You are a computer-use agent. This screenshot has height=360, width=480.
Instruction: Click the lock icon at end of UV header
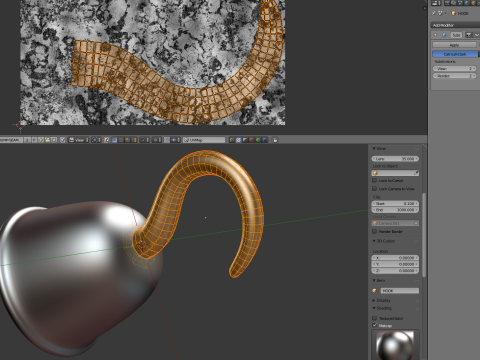[275, 140]
